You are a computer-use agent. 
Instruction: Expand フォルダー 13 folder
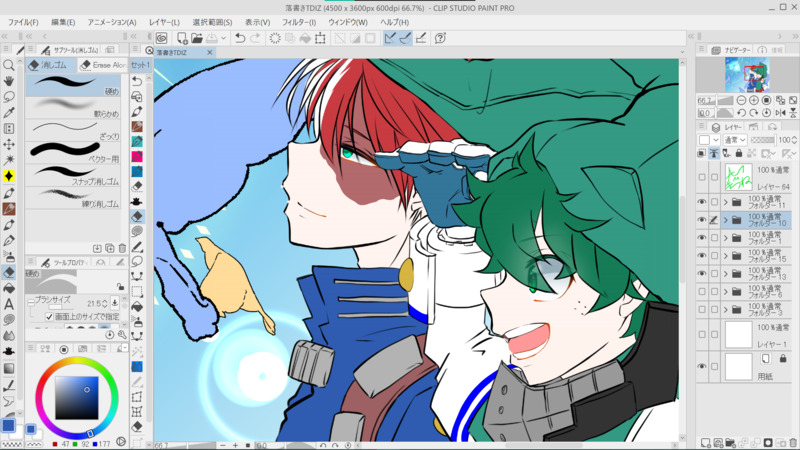(x=726, y=274)
